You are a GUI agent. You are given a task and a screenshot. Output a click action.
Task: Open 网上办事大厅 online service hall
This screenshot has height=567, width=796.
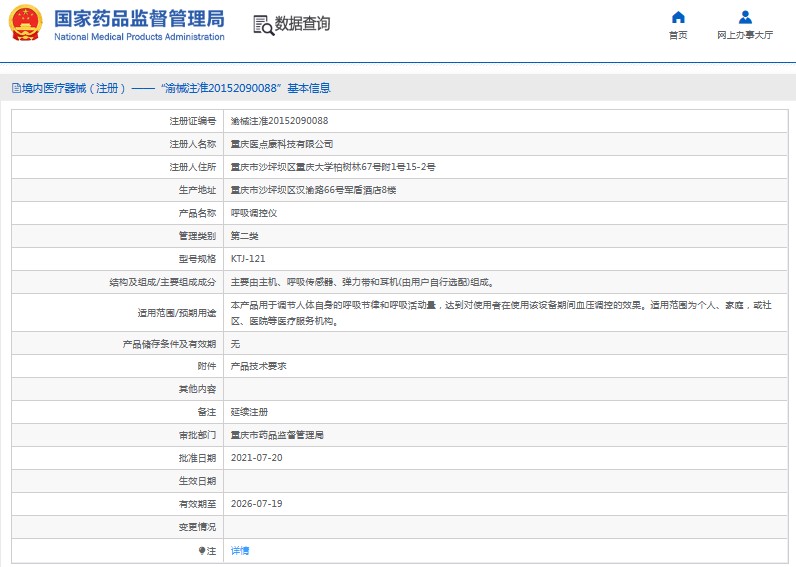tap(745, 35)
